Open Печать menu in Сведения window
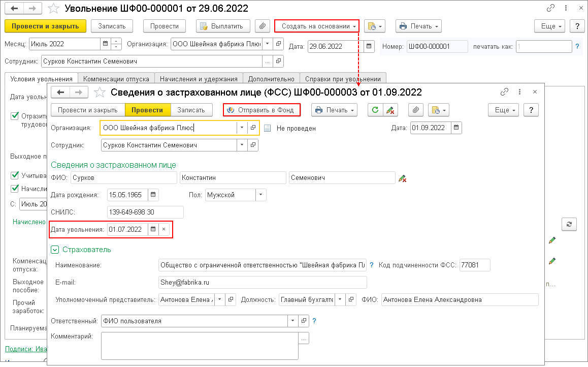 (x=335, y=110)
